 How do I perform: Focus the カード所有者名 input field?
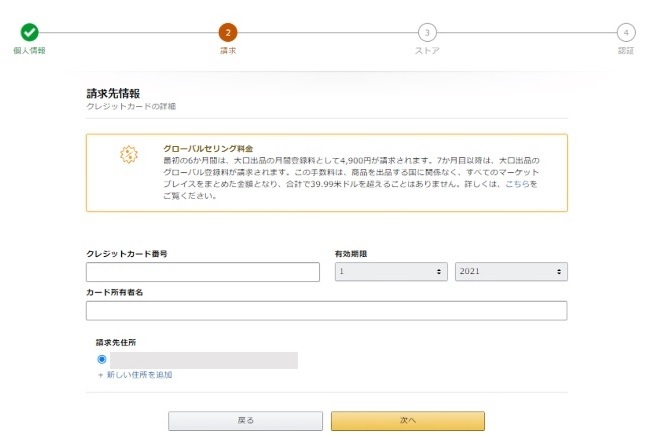point(327,310)
